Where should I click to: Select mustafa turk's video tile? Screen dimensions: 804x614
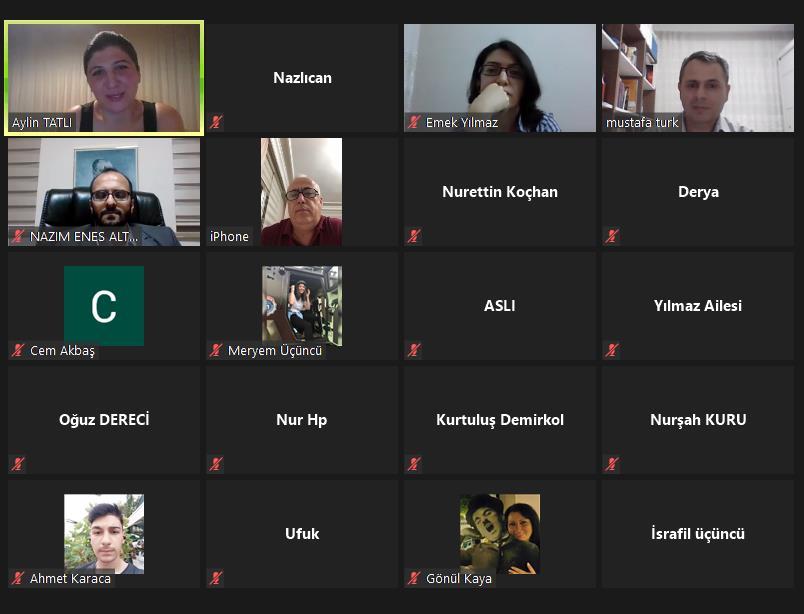(x=698, y=78)
